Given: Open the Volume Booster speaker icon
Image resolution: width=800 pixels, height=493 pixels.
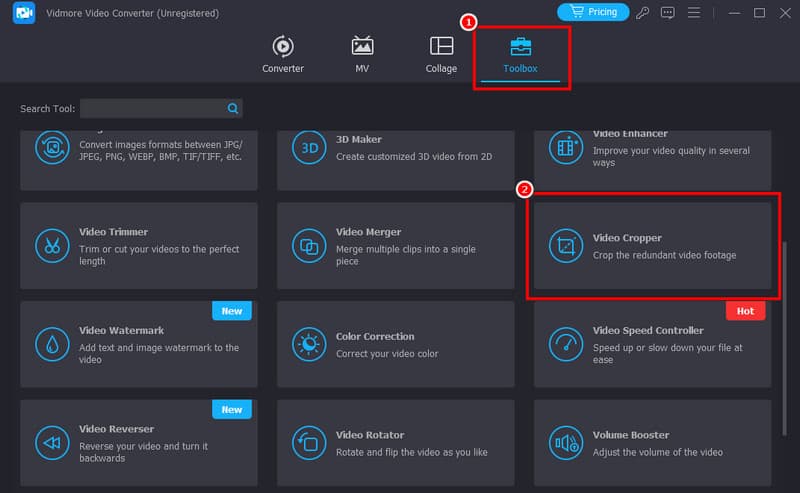Looking at the screenshot, I should tap(566, 441).
